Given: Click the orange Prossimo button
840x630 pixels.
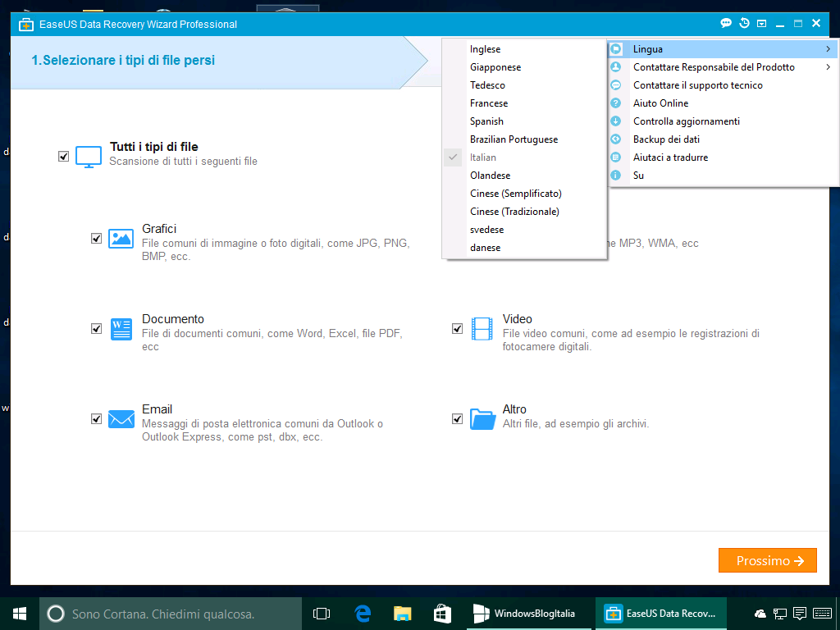Looking at the screenshot, I should coord(767,560).
